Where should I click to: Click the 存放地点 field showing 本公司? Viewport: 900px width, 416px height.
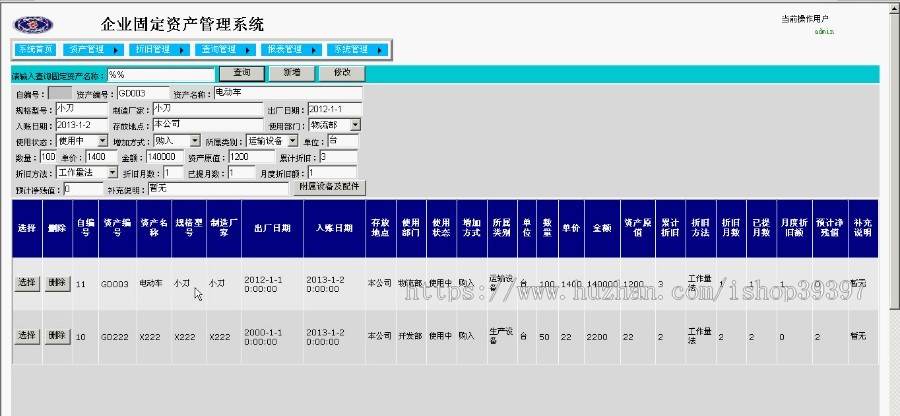(x=207, y=125)
